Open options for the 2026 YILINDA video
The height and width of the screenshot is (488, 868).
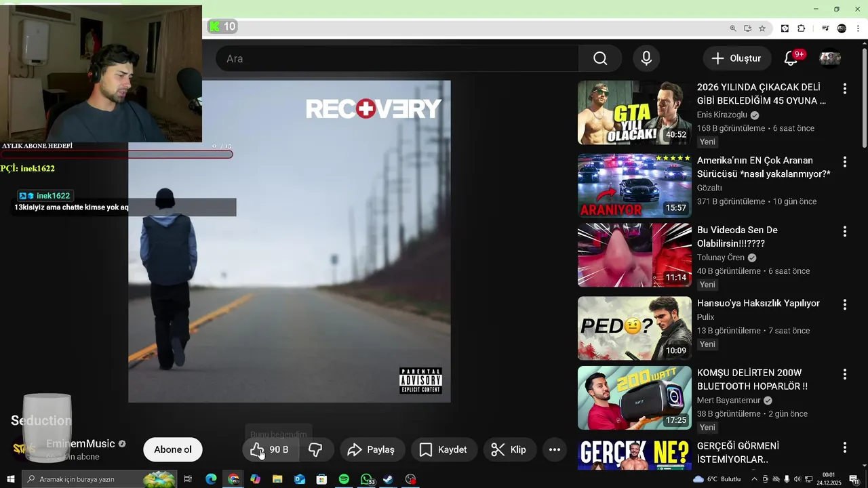pos(844,89)
